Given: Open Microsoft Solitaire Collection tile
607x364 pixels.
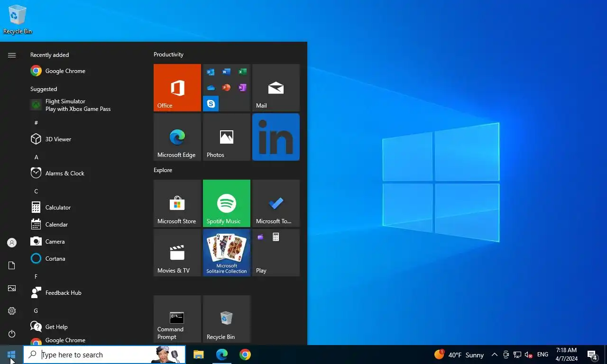Looking at the screenshot, I should 227,253.
